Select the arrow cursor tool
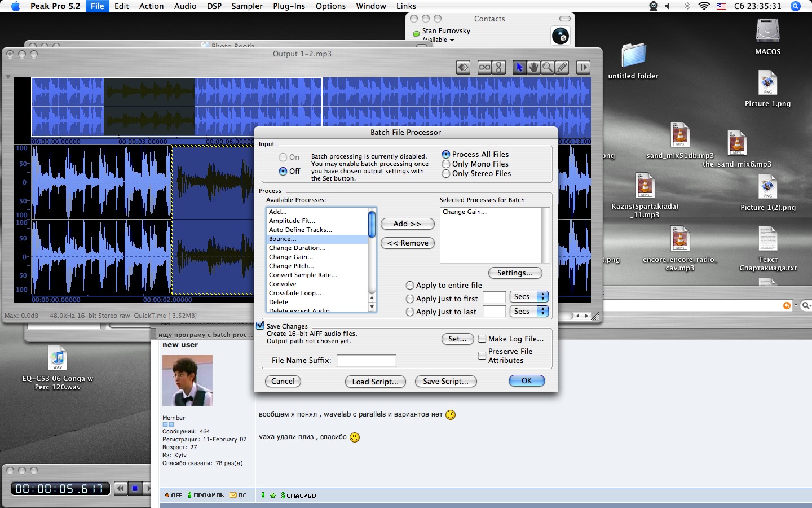The height and width of the screenshot is (508, 812). pyautogui.click(x=519, y=67)
